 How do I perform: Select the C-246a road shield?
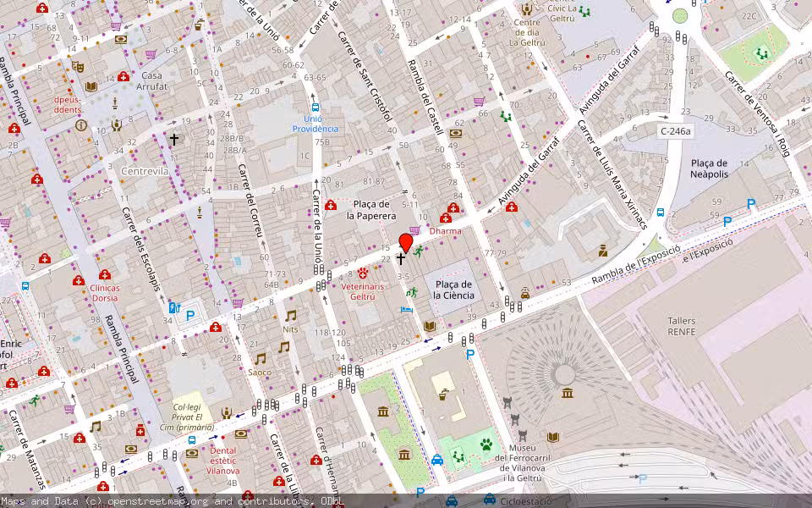(x=675, y=131)
